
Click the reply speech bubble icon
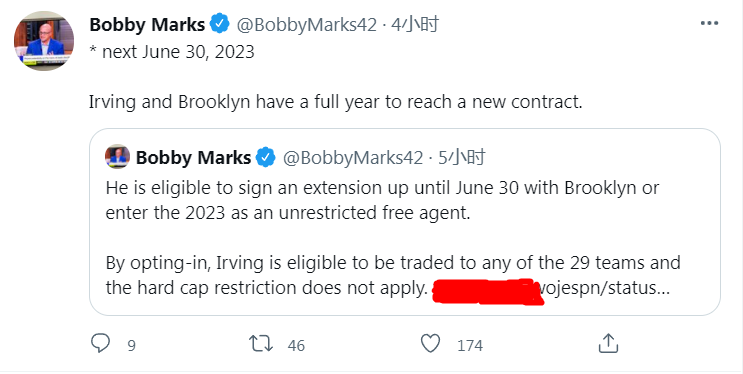[x=100, y=343]
